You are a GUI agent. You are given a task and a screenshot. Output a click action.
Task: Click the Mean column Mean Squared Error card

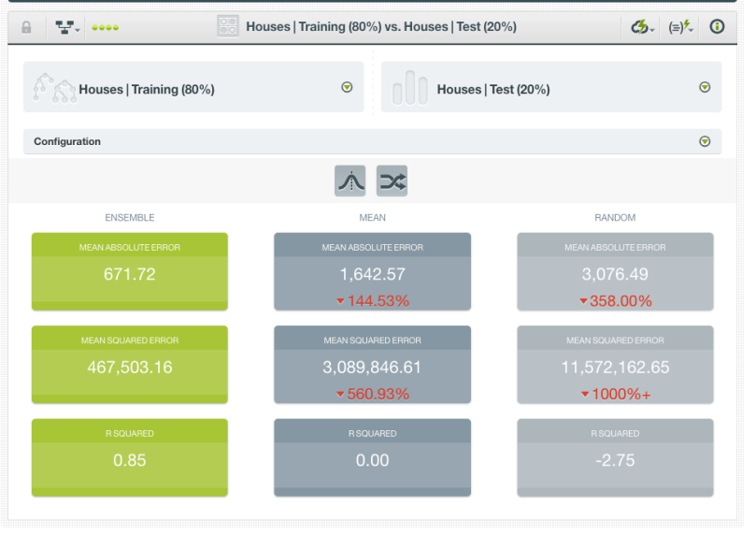[x=372, y=365]
